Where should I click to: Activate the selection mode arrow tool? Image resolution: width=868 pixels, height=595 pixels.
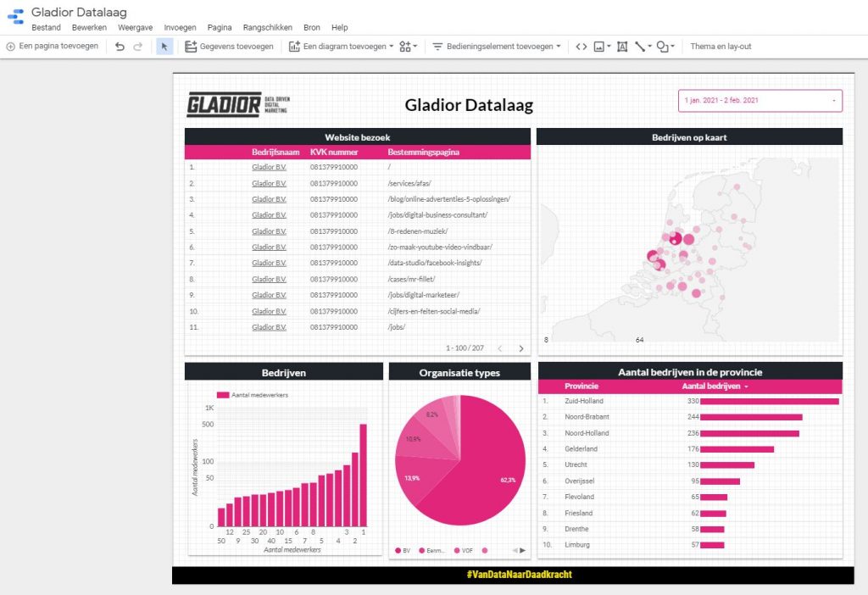click(164, 47)
